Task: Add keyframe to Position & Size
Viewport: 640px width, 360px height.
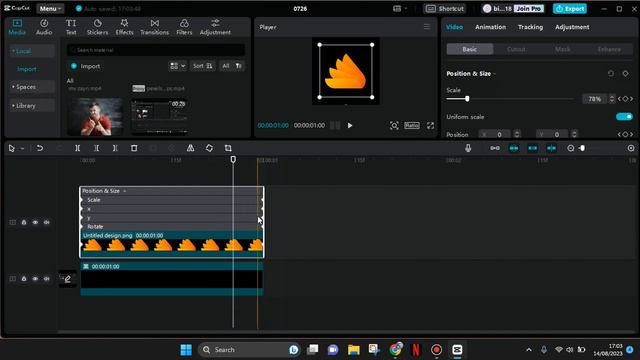Action: [x=625, y=73]
